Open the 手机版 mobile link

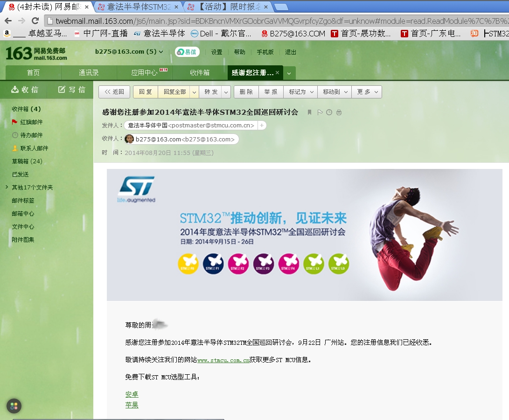tap(265, 52)
